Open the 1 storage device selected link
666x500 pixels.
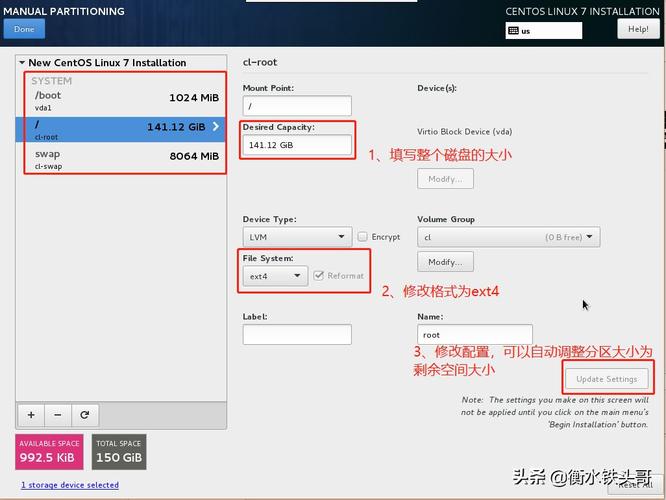click(x=70, y=485)
